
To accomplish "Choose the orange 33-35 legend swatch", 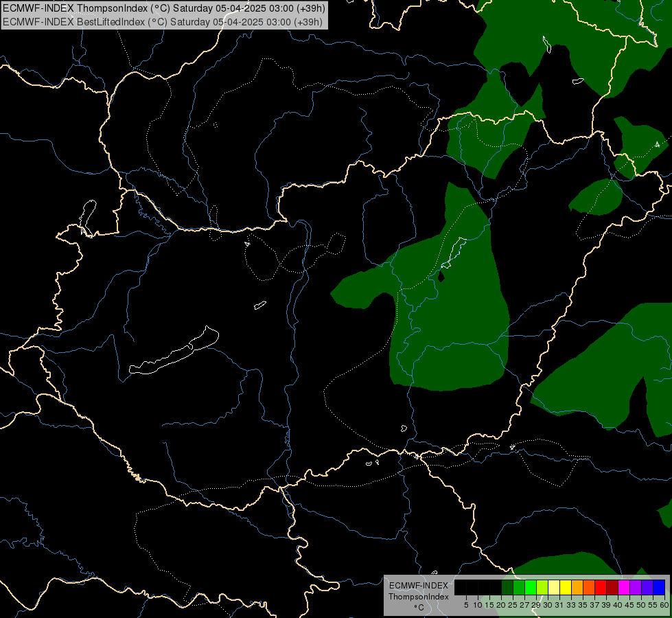I will 577,587.
